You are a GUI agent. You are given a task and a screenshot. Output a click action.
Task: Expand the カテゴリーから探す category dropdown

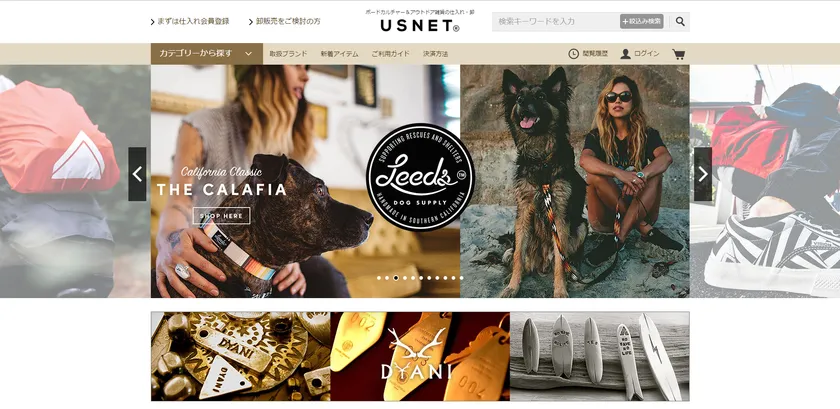pos(207,54)
